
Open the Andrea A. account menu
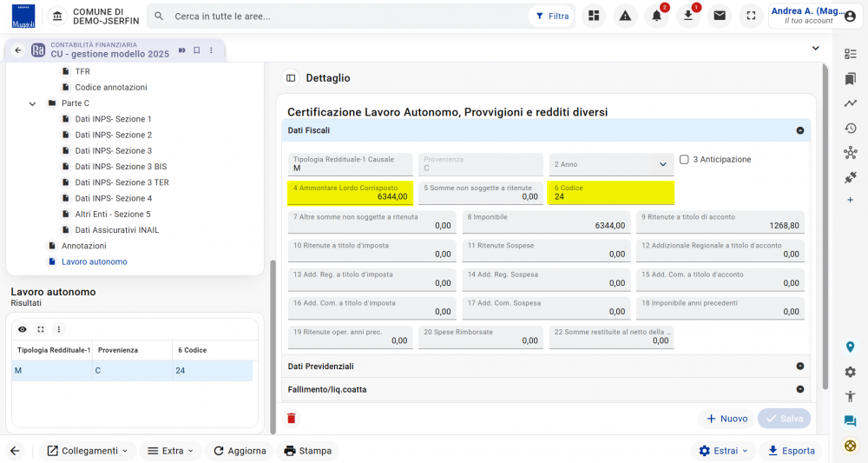(x=813, y=16)
